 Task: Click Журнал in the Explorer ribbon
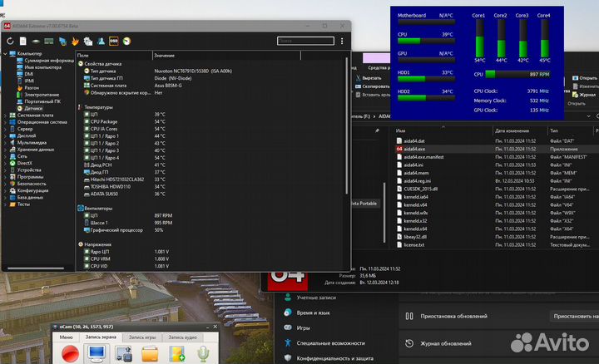point(584,94)
